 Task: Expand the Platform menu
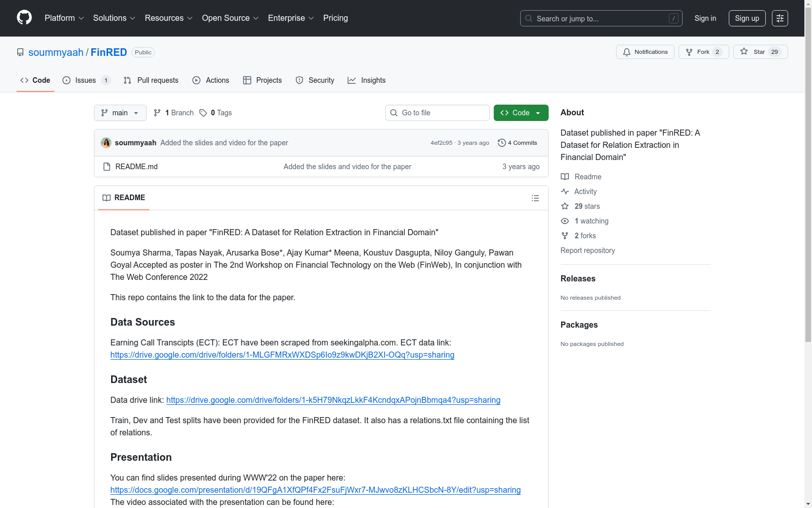(x=64, y=18)
